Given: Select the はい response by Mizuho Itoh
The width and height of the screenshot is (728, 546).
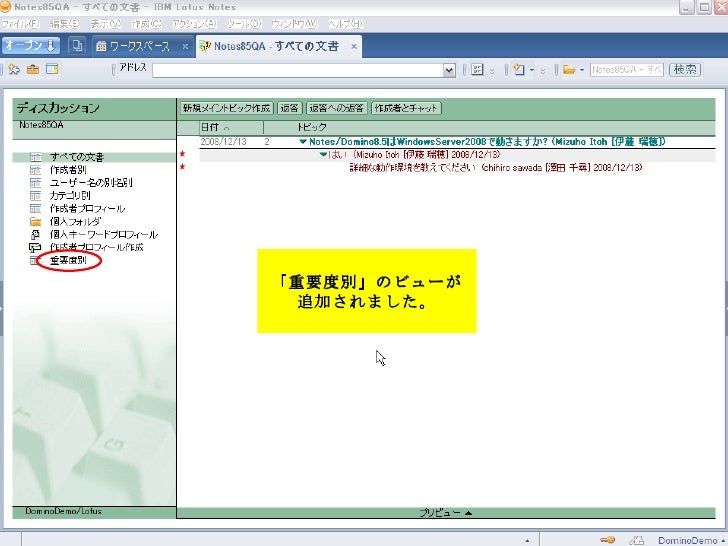Looking at the screenshot, I should pyautogui.click(x=414, y=155).
